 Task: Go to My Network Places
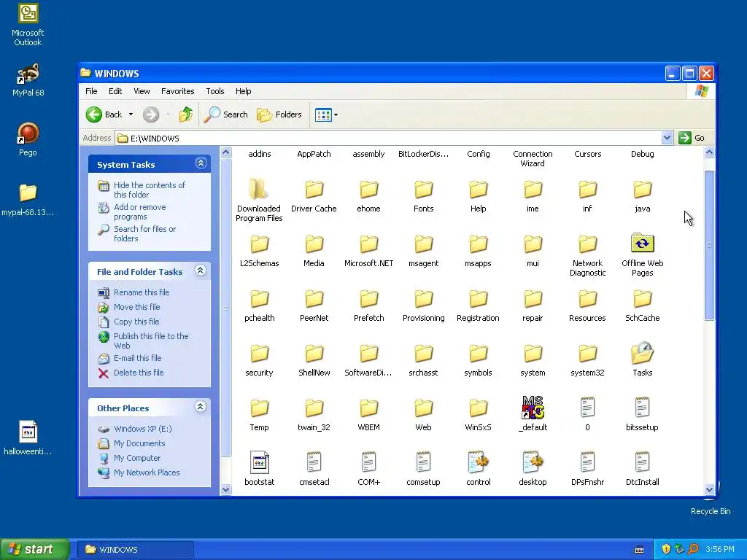(x=147, y=472)
